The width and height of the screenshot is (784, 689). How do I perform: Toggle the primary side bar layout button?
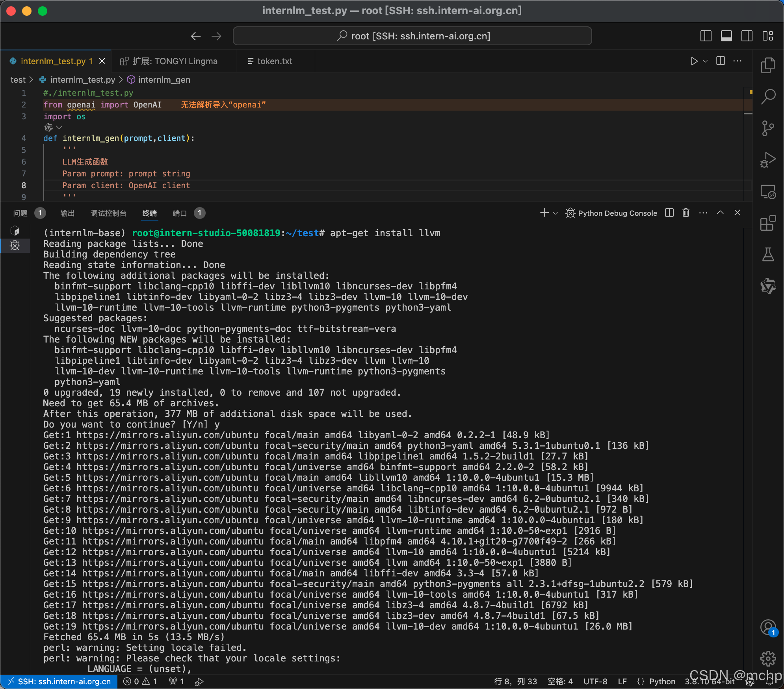tap(706, 36)
